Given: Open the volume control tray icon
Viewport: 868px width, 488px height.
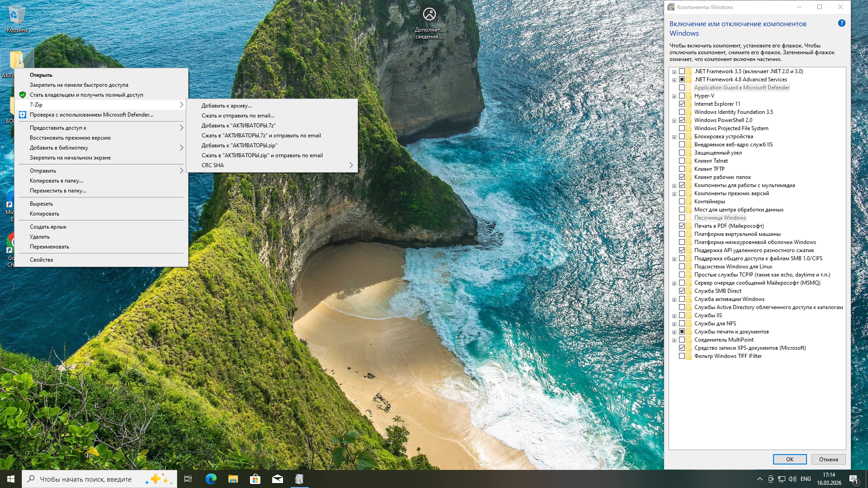Looking at the screenshot, I should [x=792, y=479].
